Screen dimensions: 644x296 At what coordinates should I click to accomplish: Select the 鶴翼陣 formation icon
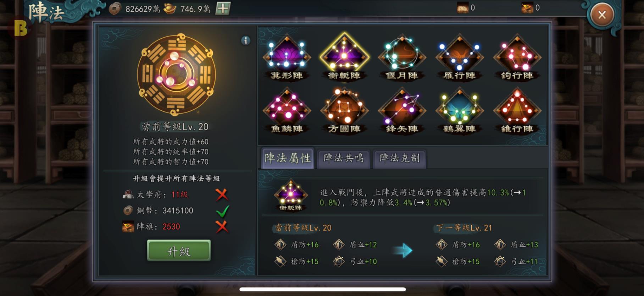(460, 111)
